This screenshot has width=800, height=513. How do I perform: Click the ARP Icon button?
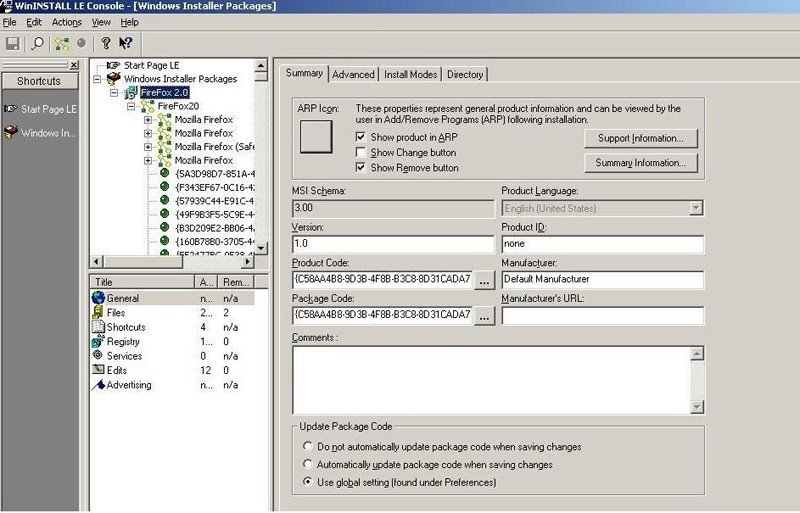click(x=316, y=136)
